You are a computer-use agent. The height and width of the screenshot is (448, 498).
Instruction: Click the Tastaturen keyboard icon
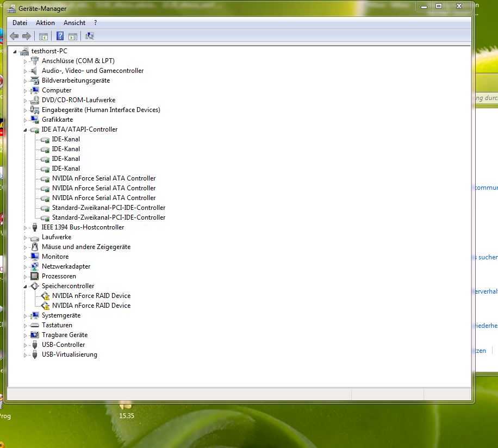[35, 325]
